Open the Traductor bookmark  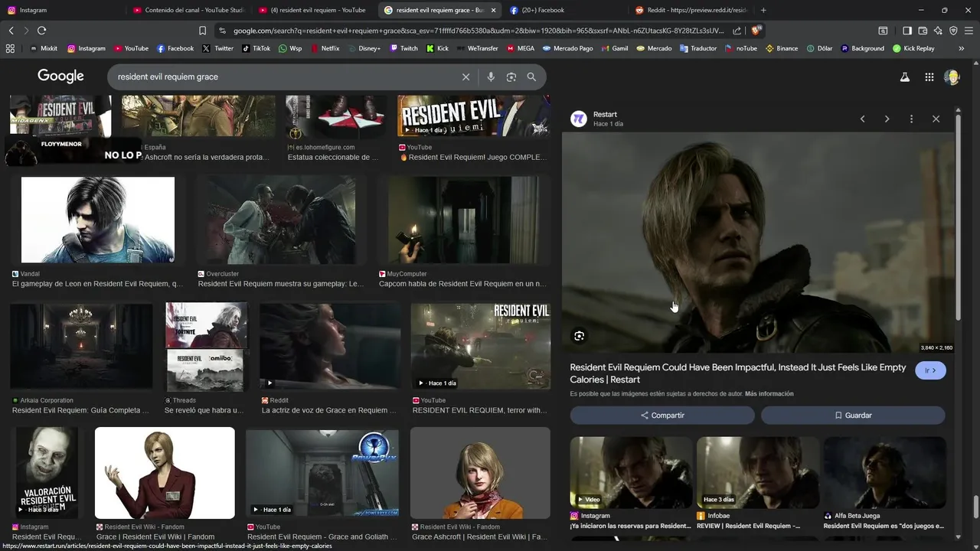point(698,48)
